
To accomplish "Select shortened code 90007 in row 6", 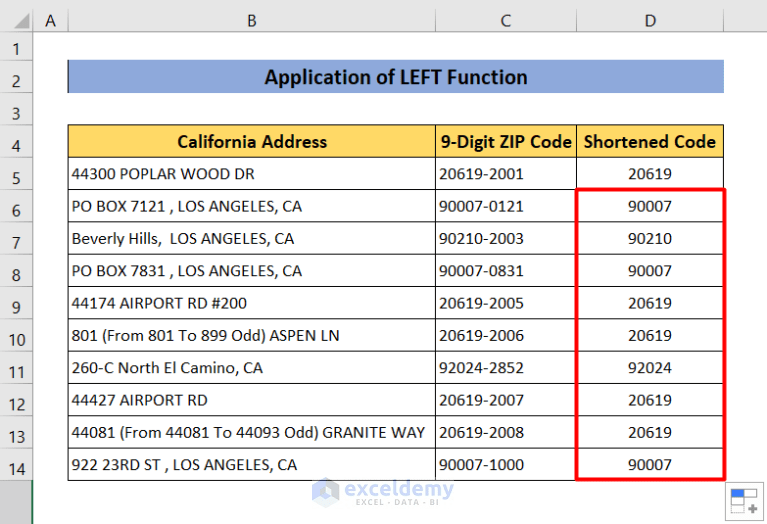I will [650, 206].
